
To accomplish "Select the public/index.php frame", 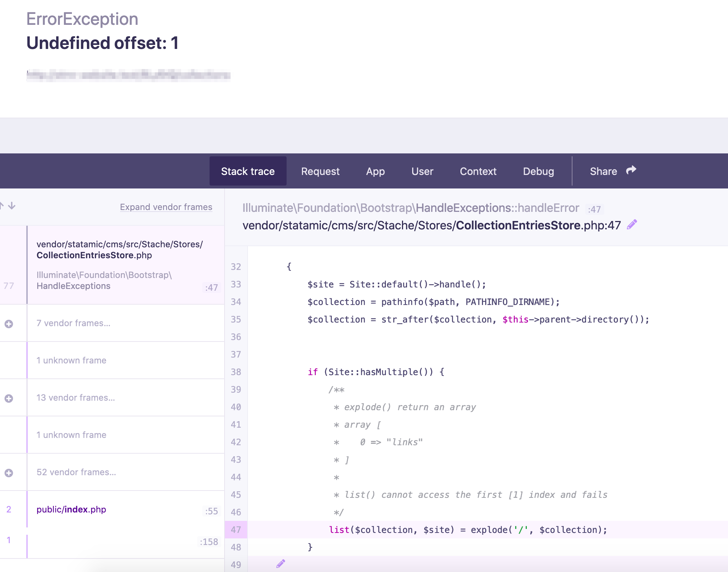I will point(112,510).
